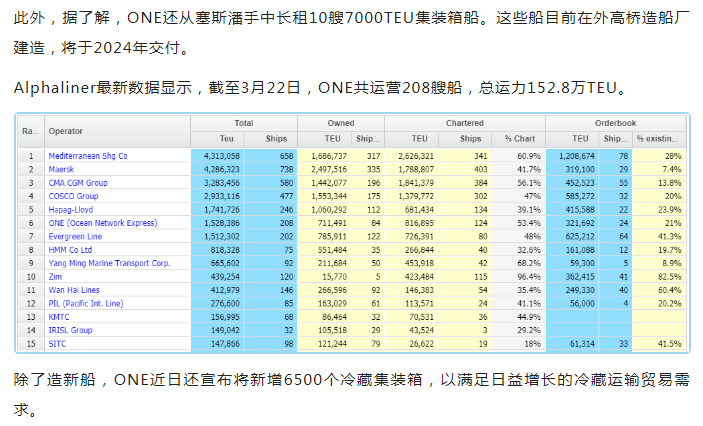
Task: Select Evergreen total TEU 1,512,302
Action: point(218,236)
